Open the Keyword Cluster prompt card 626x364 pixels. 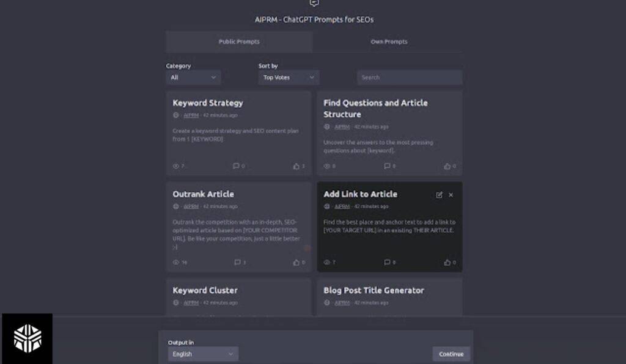pyautogui.click(x=239, y=297)
